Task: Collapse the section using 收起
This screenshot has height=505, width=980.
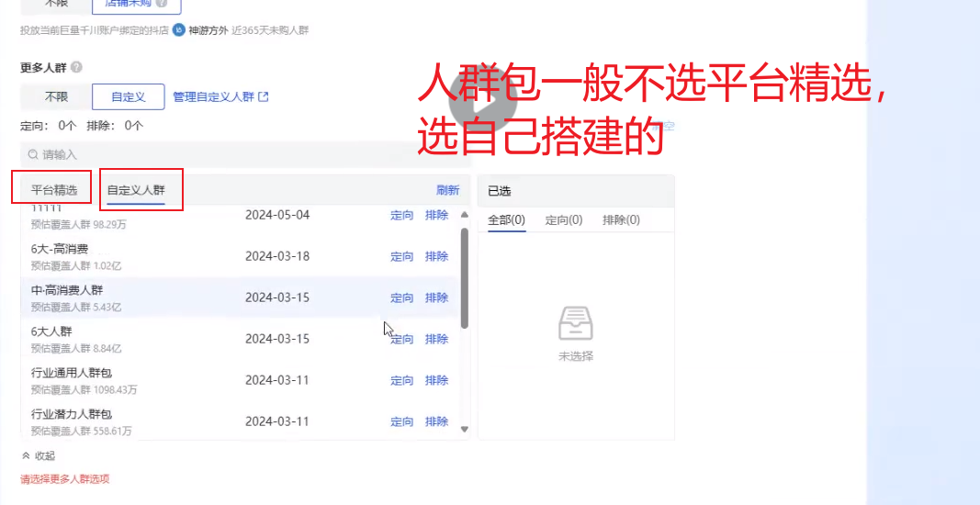Action: coord(39,455)
